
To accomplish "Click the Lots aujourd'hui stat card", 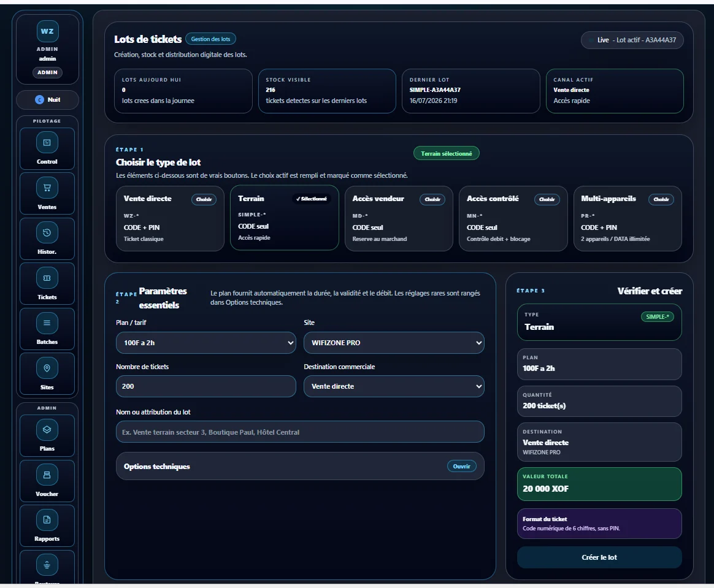I will (183, 91).
